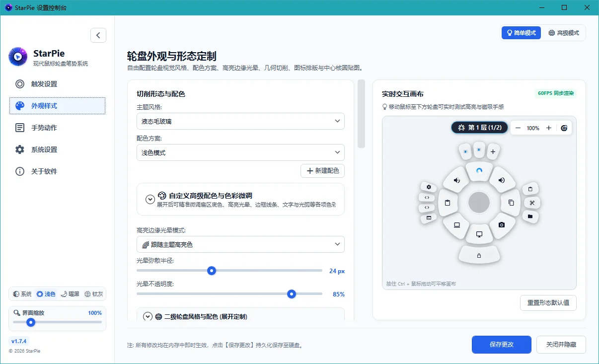599x364 pixels.
Task: Open 触发设置 page
Action: 57,84
